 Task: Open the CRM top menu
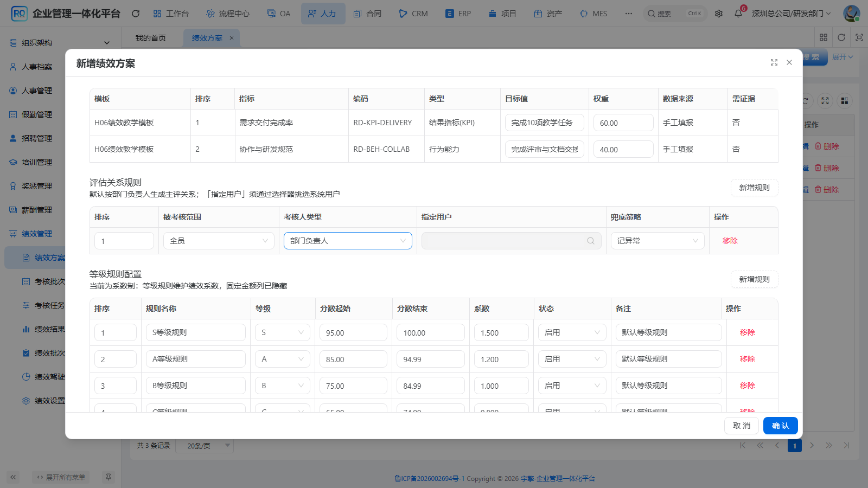click(x=413, y=14)
